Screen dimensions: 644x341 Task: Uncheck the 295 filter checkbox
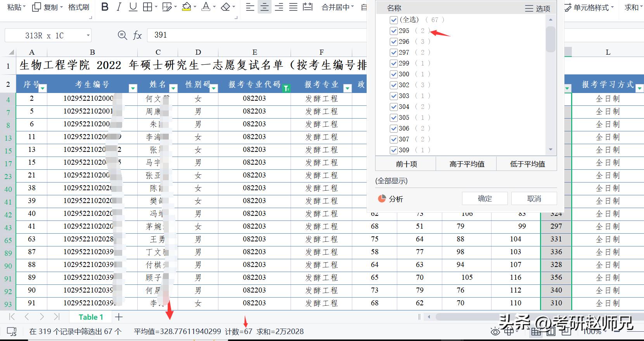(x=394, y=31)
